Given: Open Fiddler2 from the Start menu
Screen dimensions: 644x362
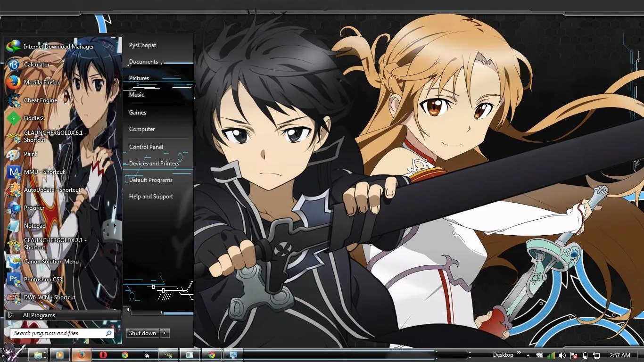Looking at the screenshot, I should pos(63,118).
